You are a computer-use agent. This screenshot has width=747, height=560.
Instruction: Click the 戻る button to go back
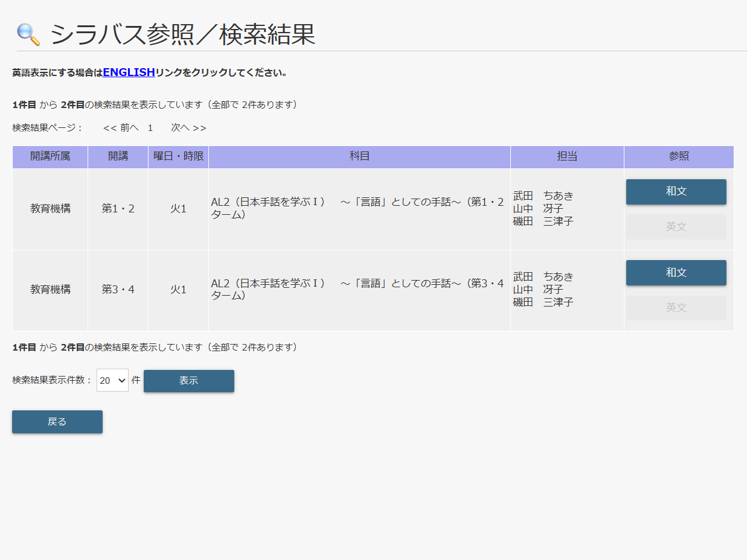click(x=57, y=422)
